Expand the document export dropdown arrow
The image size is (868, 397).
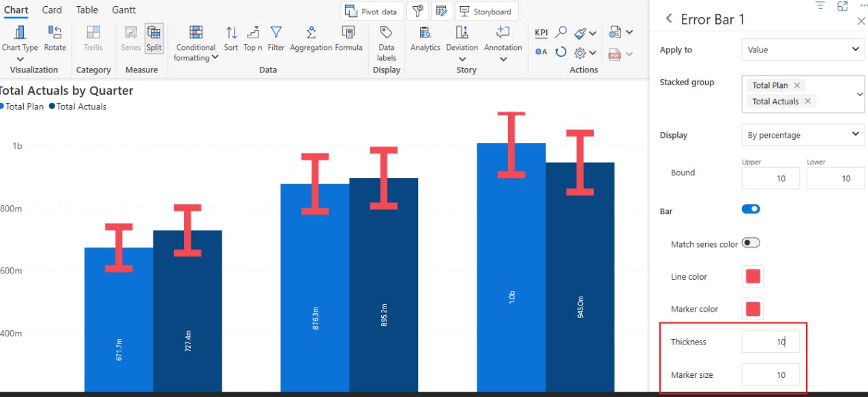pos(629,32)
